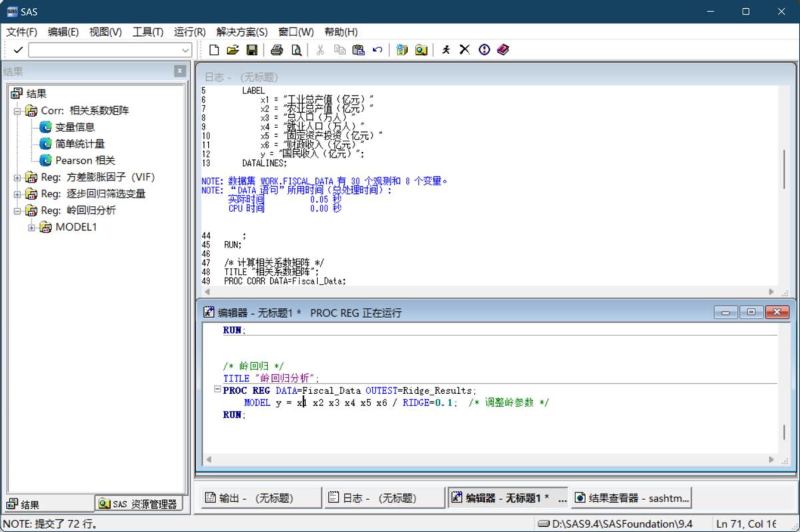
Task: Click the Print toolbar icon
Action: pos(277,50)
